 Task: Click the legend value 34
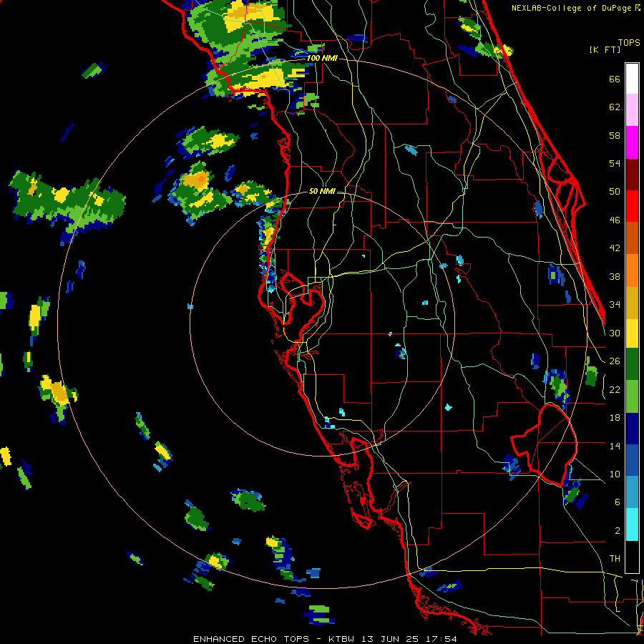[x=615, y=305]
